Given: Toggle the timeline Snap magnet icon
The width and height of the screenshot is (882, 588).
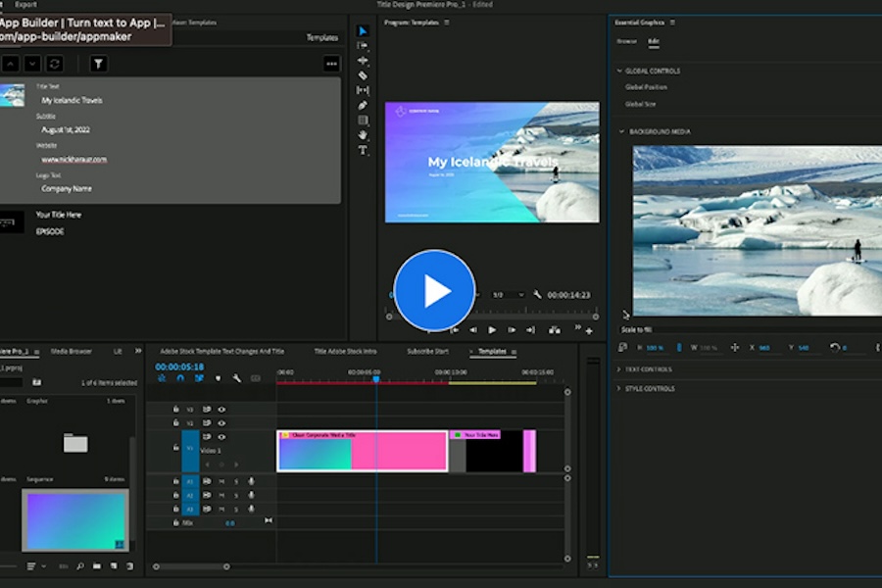Looking at the screenshot, I should point(180,378).
